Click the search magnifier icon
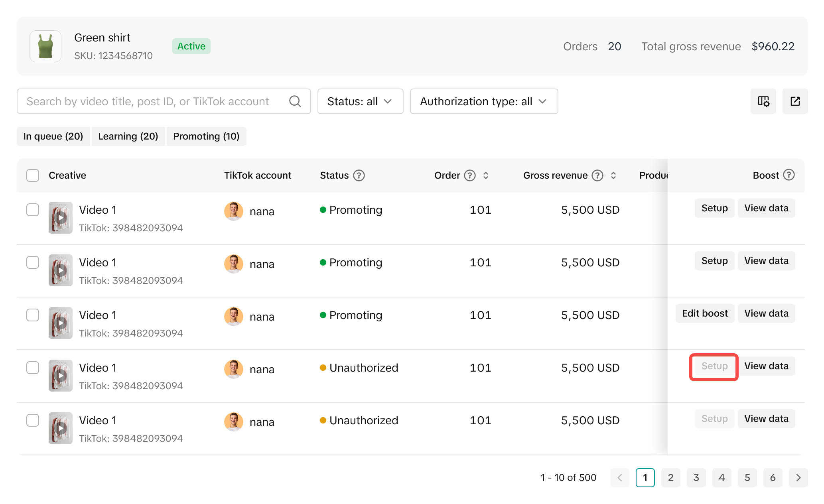The width and height of the screenshot is (824, 504). [295, 101]
